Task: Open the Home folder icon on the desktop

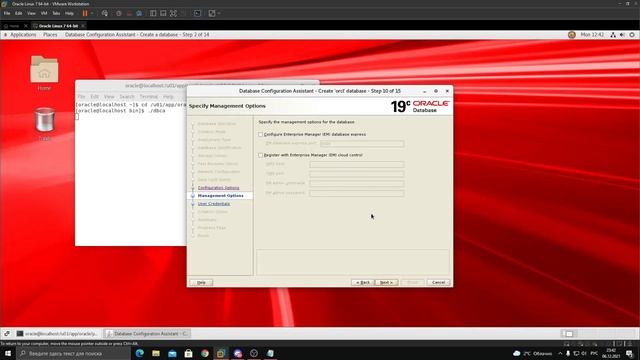Action: pos(44,73)
